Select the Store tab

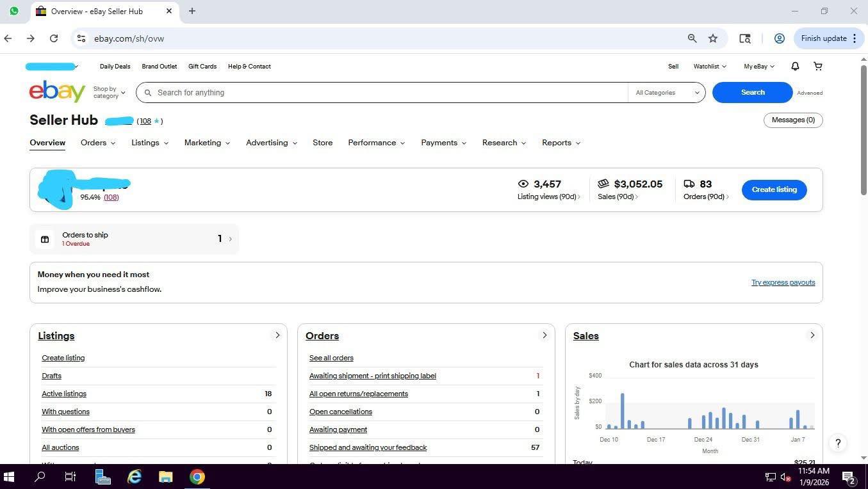[322, 143]
